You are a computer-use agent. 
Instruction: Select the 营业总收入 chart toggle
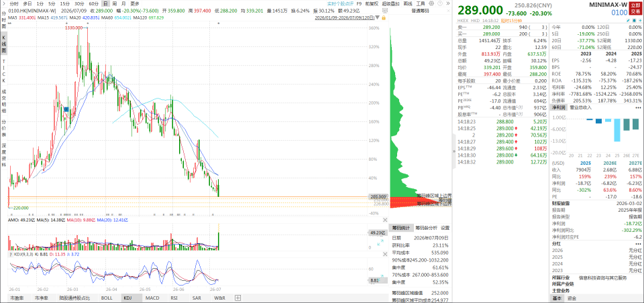pos(581,107)
